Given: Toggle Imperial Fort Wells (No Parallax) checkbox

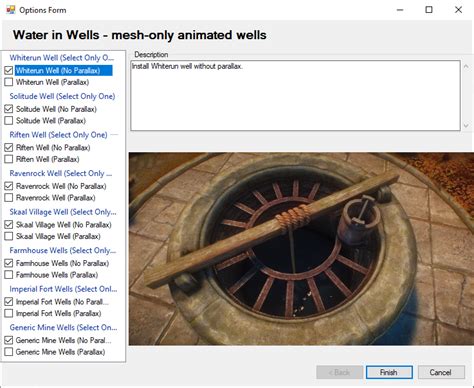Looking at the screenshot, I should click(x=9, y=302).
